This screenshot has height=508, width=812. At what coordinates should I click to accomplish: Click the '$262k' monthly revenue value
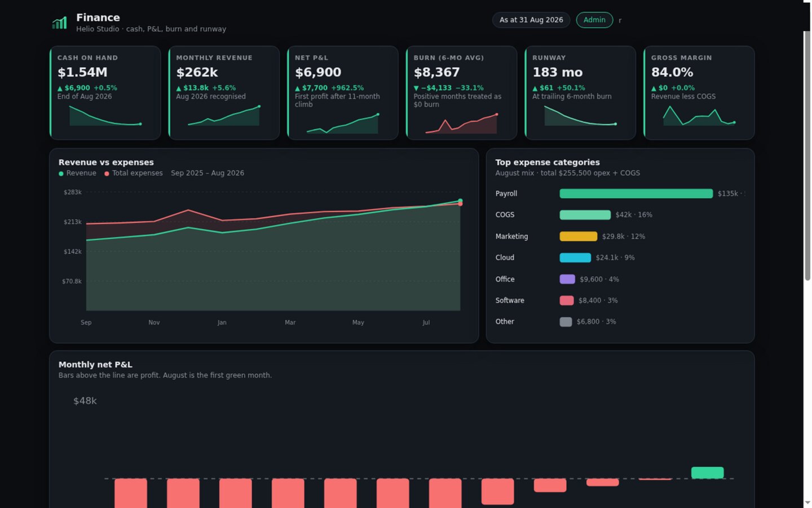tap(197, 72)
